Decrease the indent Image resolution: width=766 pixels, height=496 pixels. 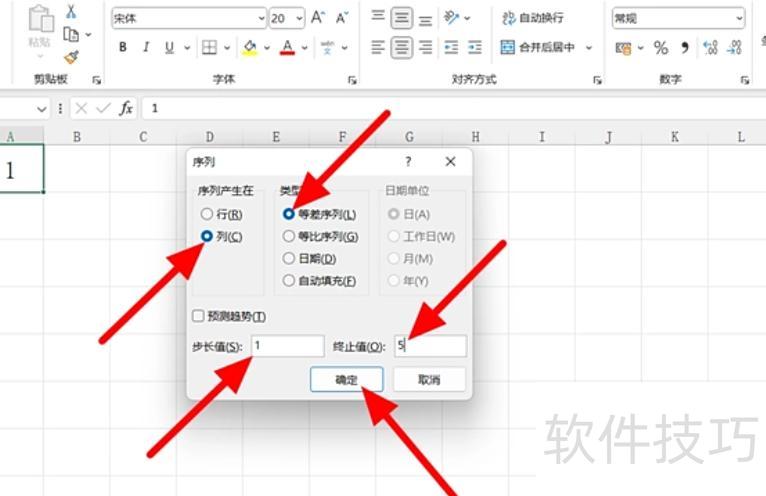pos(451,47)
